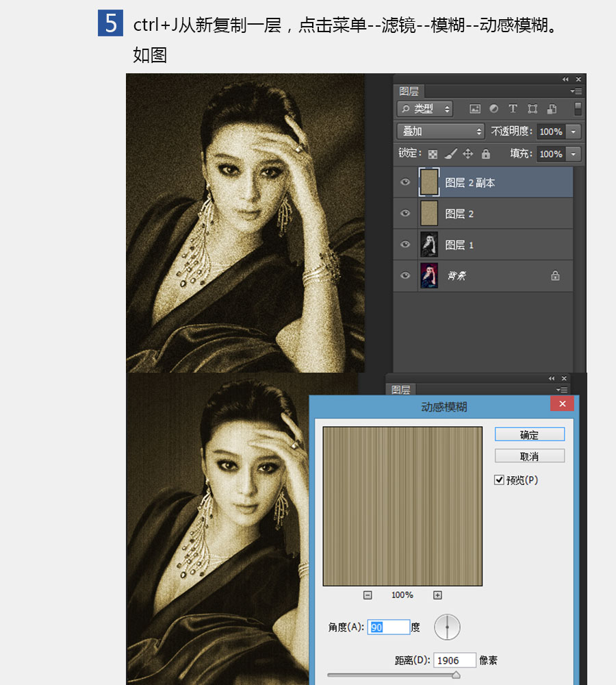This screenshot has width=616, height=685.
Task: Toggle the layer filtering on/off switch
Action: (x=578, y=108)
